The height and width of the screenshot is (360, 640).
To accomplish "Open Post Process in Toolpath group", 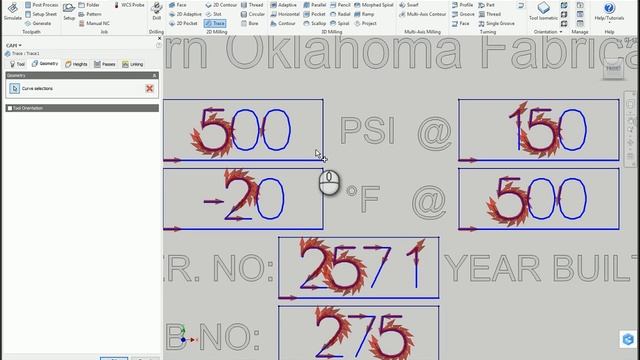I will click(x=41, y=5).
